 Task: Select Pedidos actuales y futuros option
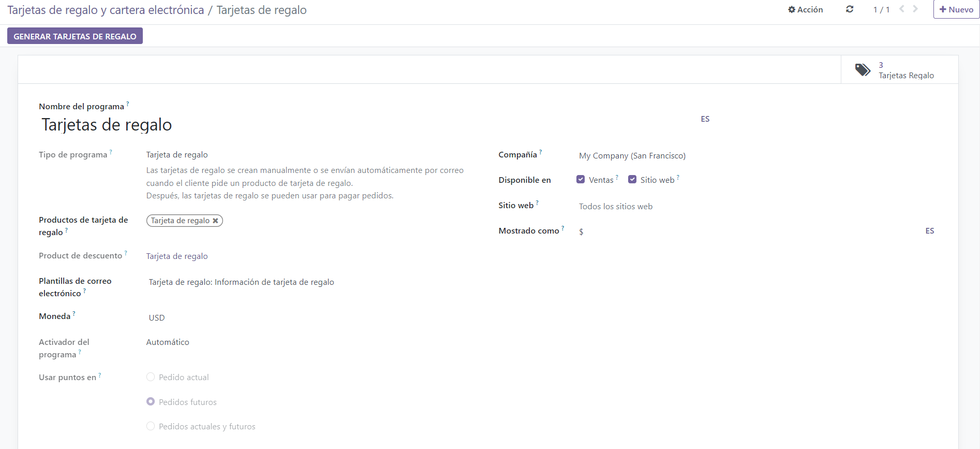151,426
